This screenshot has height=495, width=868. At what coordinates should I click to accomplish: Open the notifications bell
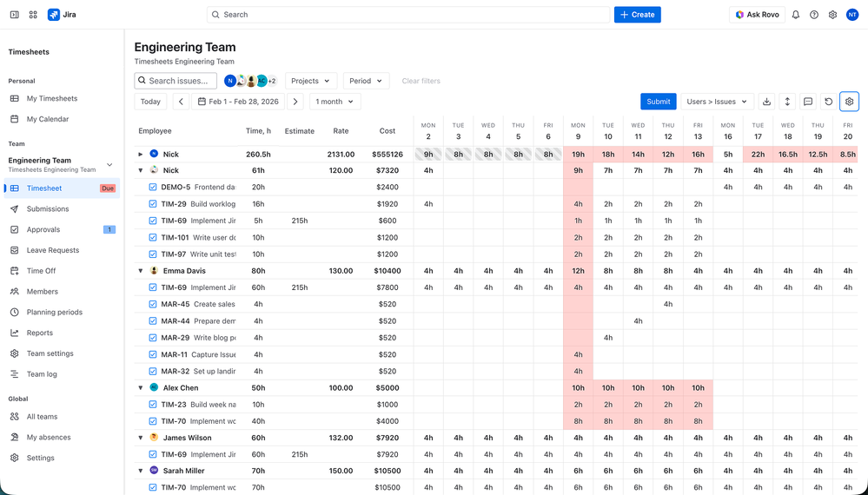pos(796,15)
